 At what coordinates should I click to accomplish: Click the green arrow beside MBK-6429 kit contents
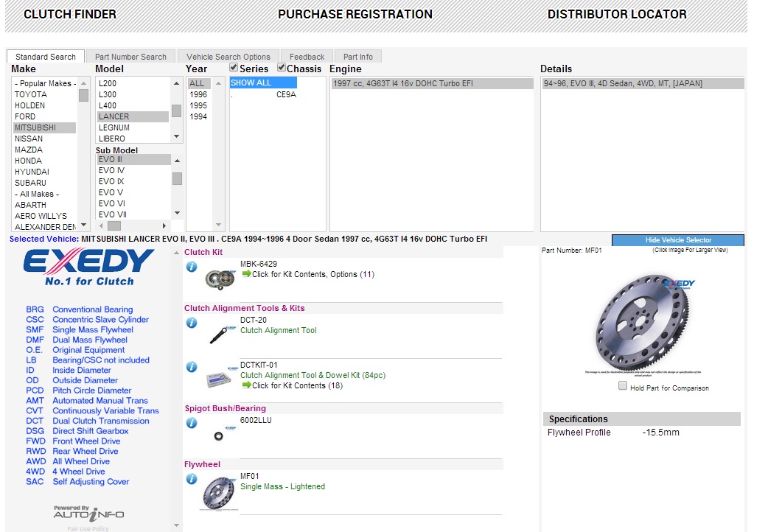[247, 274]
